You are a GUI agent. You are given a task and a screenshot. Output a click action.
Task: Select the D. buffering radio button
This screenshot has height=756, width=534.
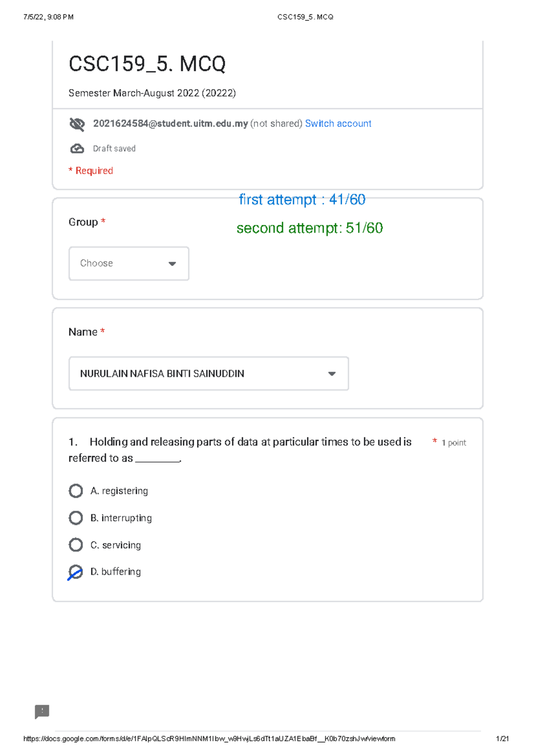[76, 572]
